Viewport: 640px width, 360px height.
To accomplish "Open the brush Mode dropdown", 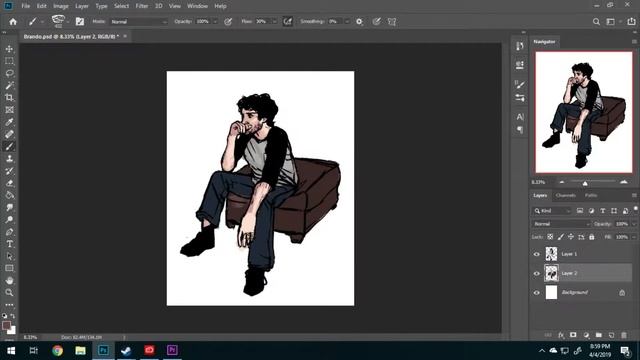I will click(139, 22).
